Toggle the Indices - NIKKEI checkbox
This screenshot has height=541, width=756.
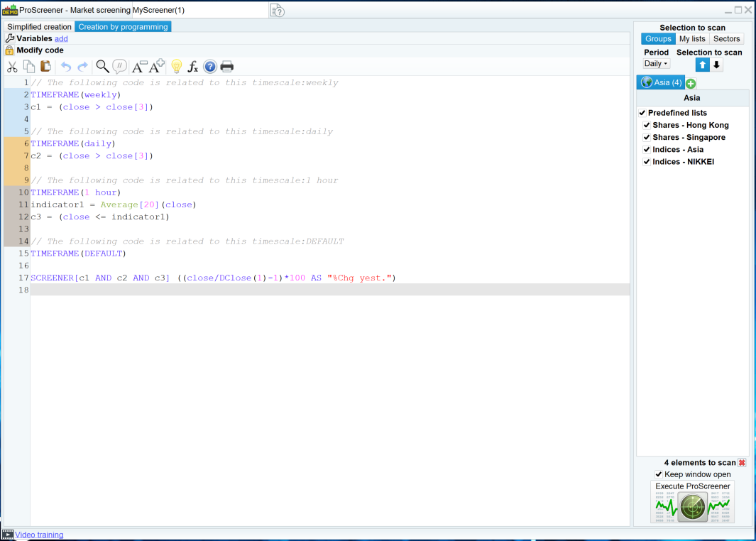point(647,162)
